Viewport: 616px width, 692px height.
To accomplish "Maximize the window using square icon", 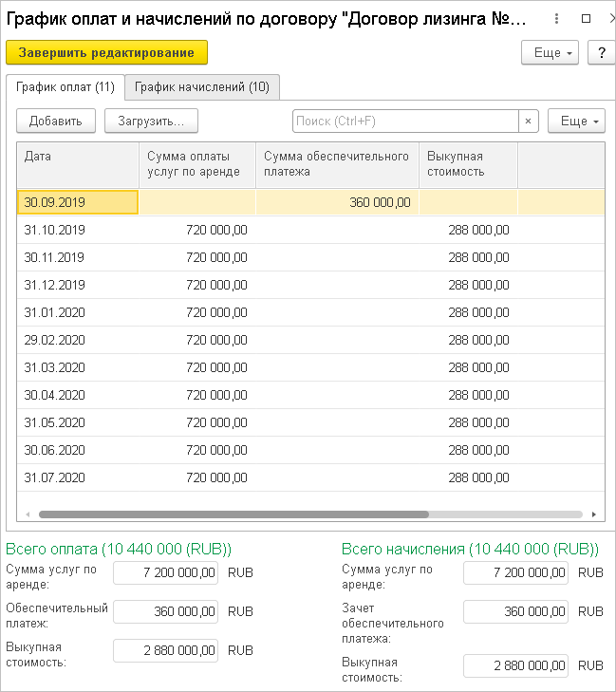I will (586, 19).
